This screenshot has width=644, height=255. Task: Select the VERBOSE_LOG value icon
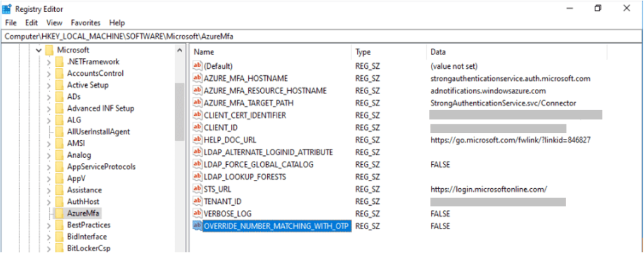click(x=198, y=214)
